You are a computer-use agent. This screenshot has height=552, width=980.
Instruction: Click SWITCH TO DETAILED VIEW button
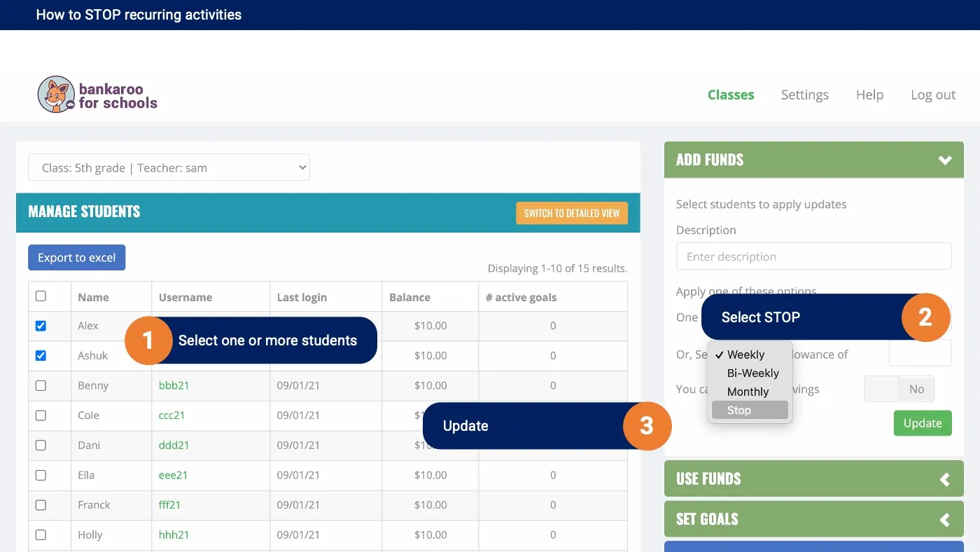[572, 213]
